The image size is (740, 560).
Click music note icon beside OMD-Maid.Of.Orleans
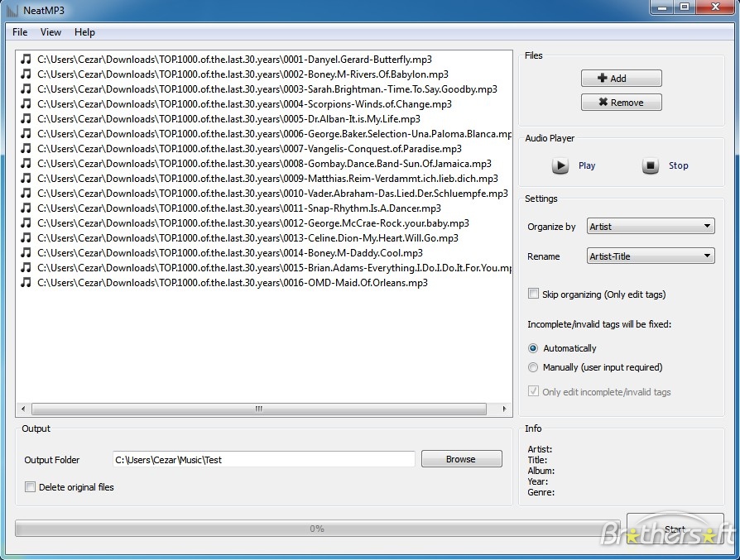[x=26, y=283]
